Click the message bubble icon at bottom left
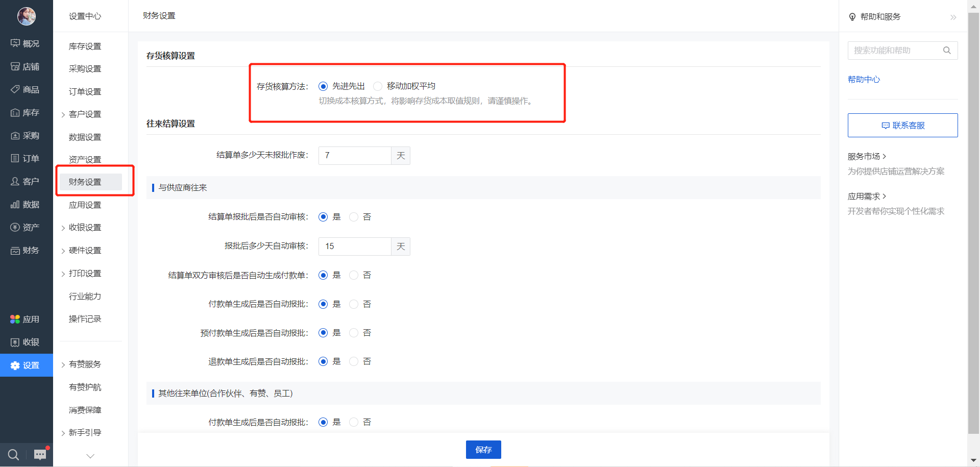 tap(39, 454)
